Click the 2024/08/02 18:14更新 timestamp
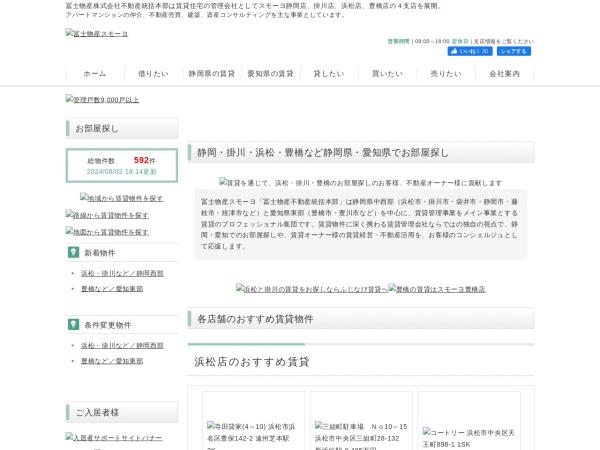This screenshot has height=450, width=600. coord(121,172)
